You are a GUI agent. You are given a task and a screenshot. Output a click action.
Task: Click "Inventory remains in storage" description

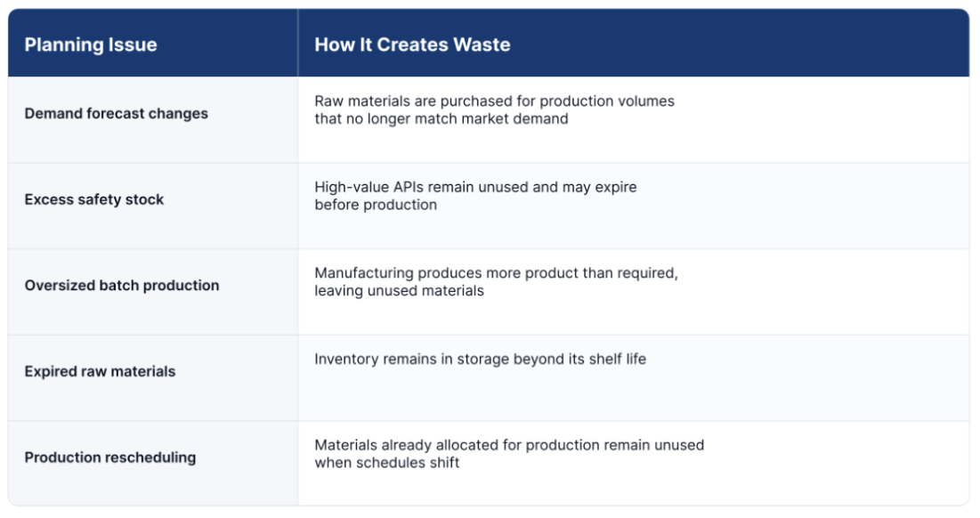[x=409, y=360]
